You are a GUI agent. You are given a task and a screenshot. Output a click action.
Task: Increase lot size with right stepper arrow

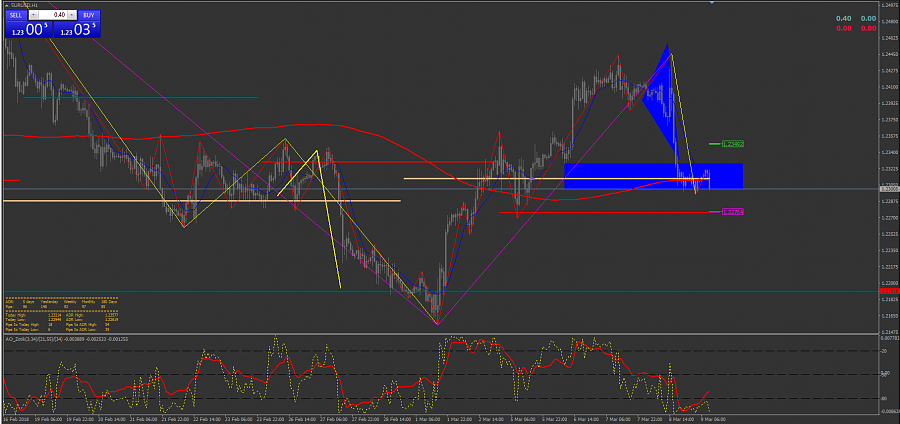click(73, 15)
